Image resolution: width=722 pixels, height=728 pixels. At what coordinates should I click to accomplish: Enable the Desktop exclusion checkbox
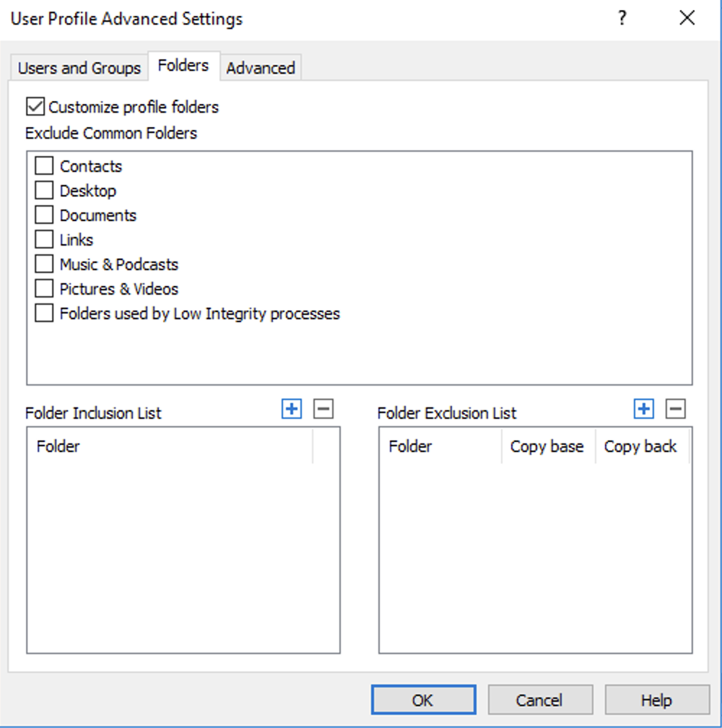[45, 191]
